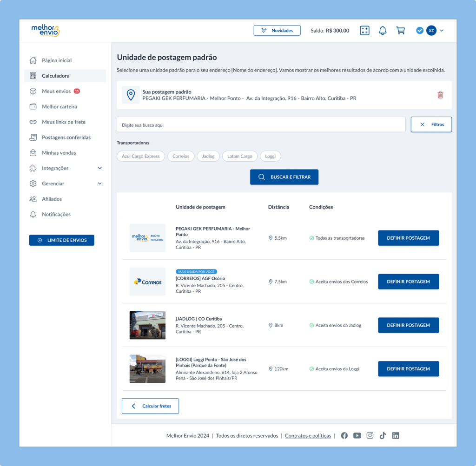
Task: Click Todas as transportadoras condition
Action: coord(337,238)
